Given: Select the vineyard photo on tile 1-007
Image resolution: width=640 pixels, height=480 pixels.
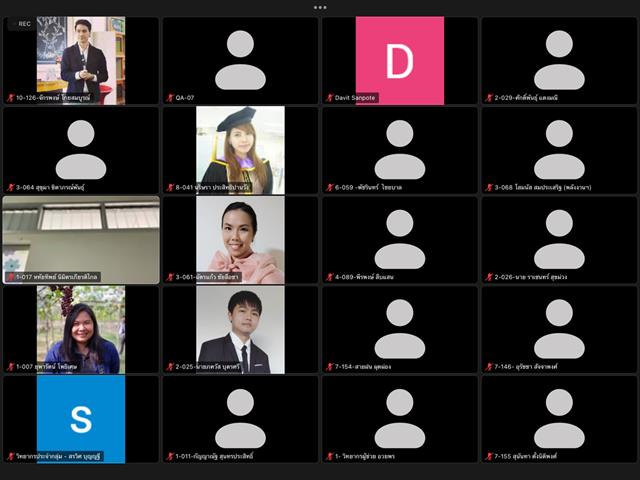Looking at the screenshot, I should (x=81, y=329).
